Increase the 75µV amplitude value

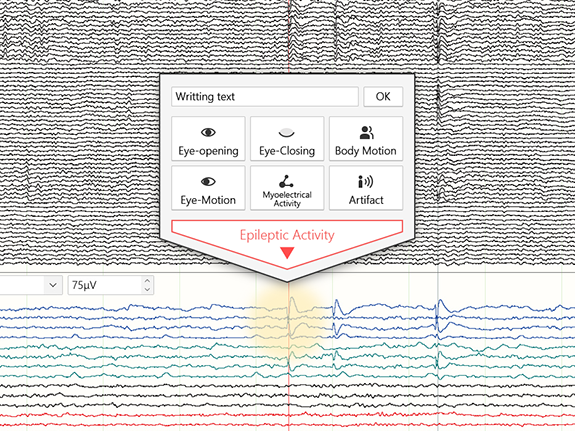click(x=147, y=281)
